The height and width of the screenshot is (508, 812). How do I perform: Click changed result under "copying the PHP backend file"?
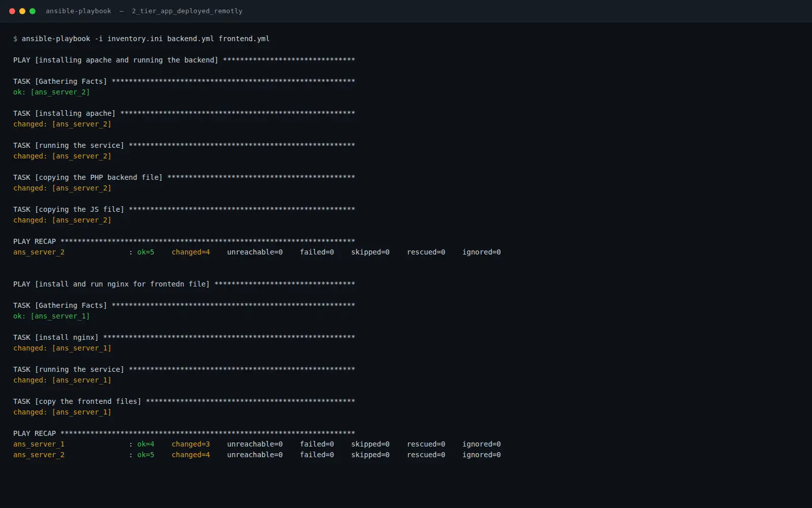62,188
